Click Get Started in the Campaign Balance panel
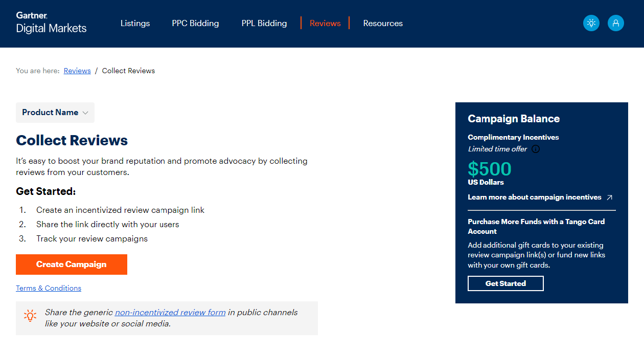Screen dimensions: 644x352 pyautogui.click(x=505, y=283)
